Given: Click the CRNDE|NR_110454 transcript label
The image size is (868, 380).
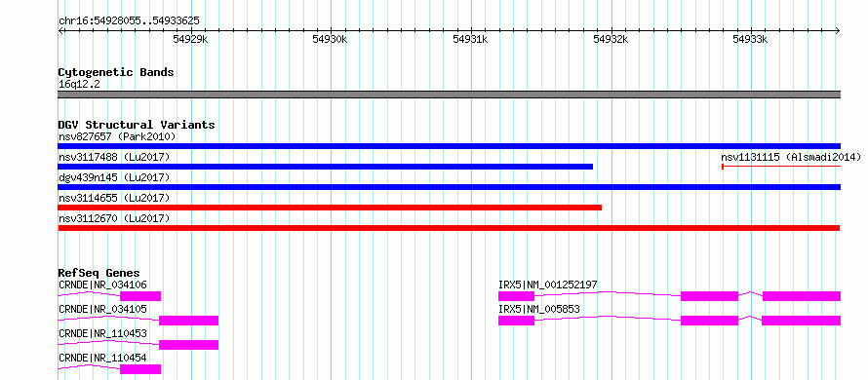Looking at the screenshot, I should (102, 358).
